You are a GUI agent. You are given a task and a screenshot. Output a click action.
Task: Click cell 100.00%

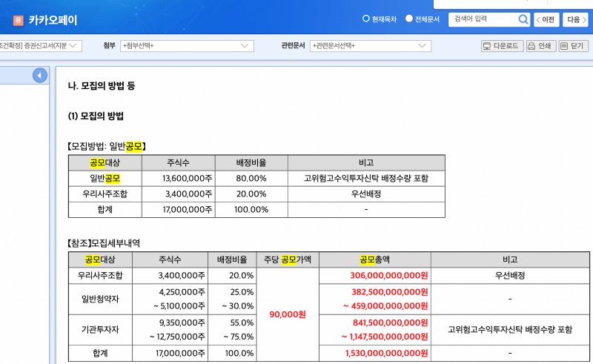coord(251,210)
